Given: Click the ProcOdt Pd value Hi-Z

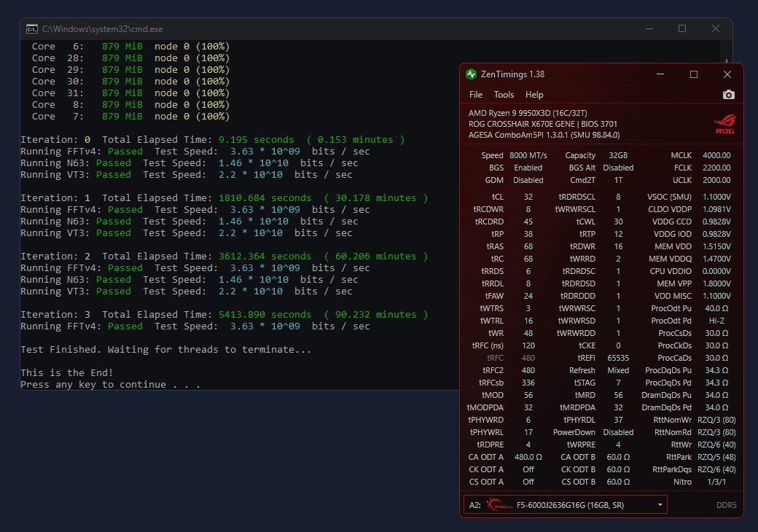Looking at the screenshot, I should click(x=716, y=321).
